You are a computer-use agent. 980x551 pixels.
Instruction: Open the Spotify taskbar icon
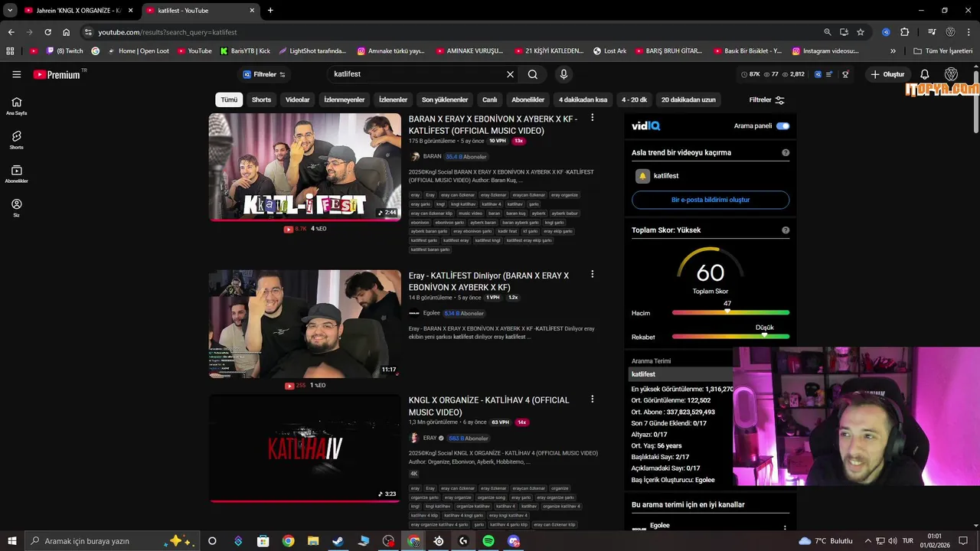(488, 541)
